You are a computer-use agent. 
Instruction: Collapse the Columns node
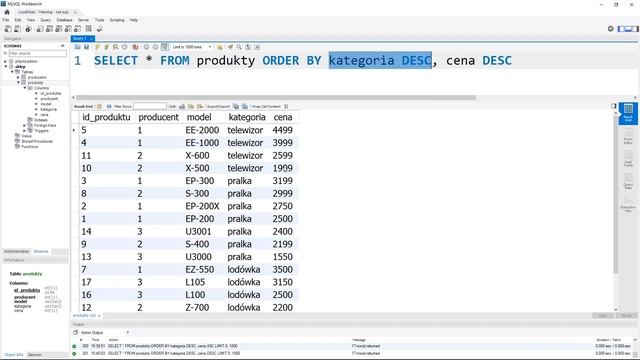[24, 88]
